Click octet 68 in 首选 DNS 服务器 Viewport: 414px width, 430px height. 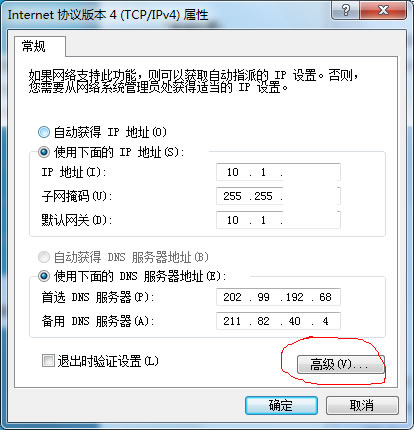tap(325, 297)
